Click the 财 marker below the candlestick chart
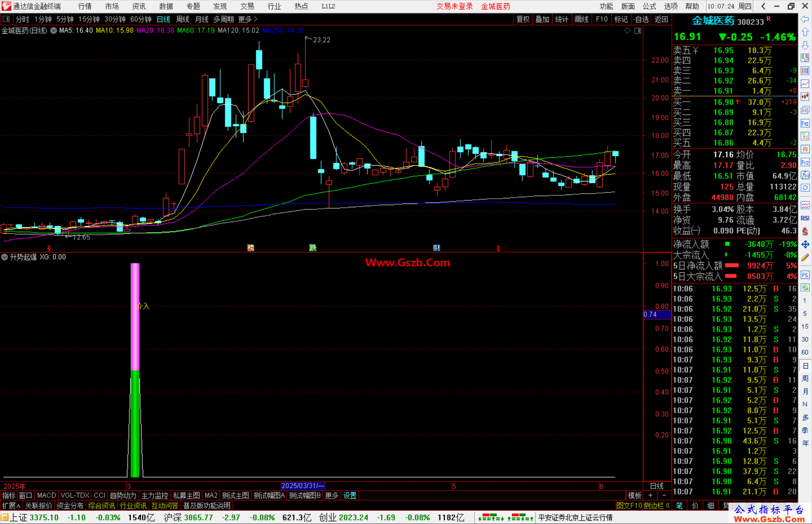The height and width of the screenshot is (524, 812). tap(436, 248)
